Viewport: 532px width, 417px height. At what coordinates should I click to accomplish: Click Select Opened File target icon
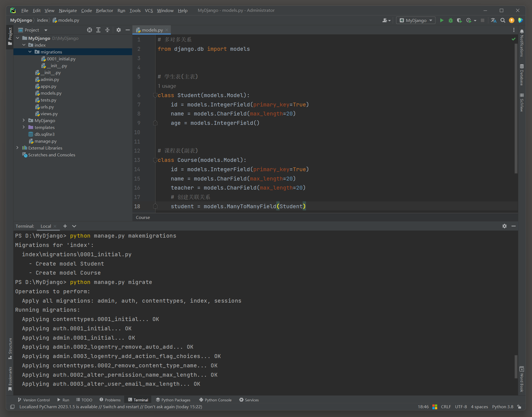tap(89, 30)
